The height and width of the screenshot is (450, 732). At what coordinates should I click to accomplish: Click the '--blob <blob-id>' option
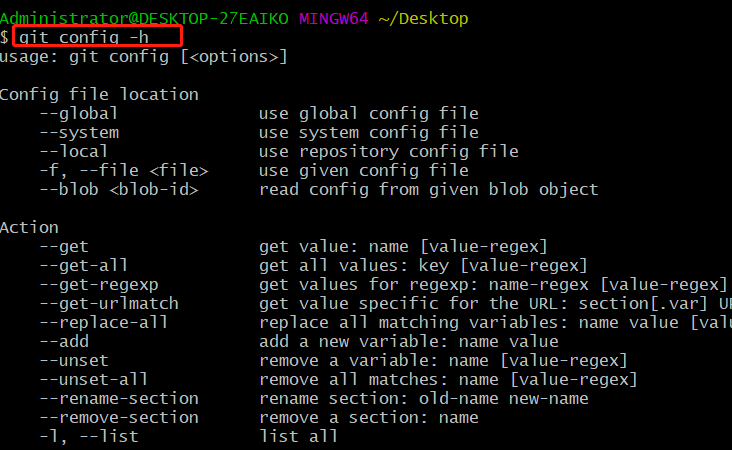click(119, 190)
